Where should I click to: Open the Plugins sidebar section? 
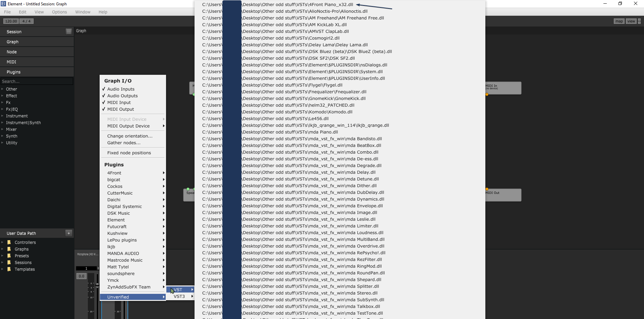[37, 72]
